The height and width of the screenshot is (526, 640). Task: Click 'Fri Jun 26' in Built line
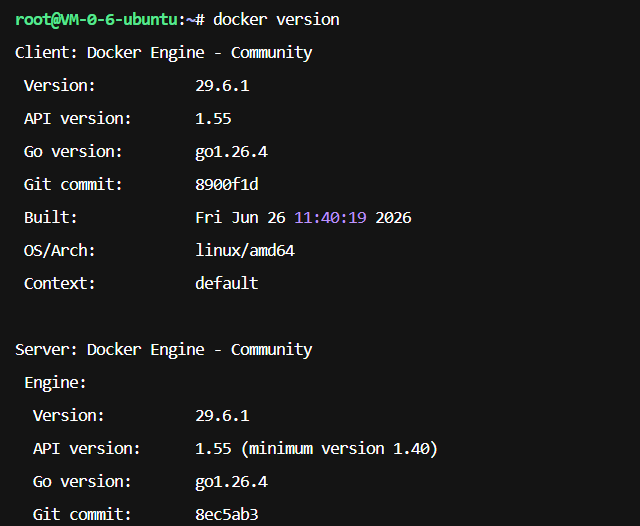pos(240,218)
